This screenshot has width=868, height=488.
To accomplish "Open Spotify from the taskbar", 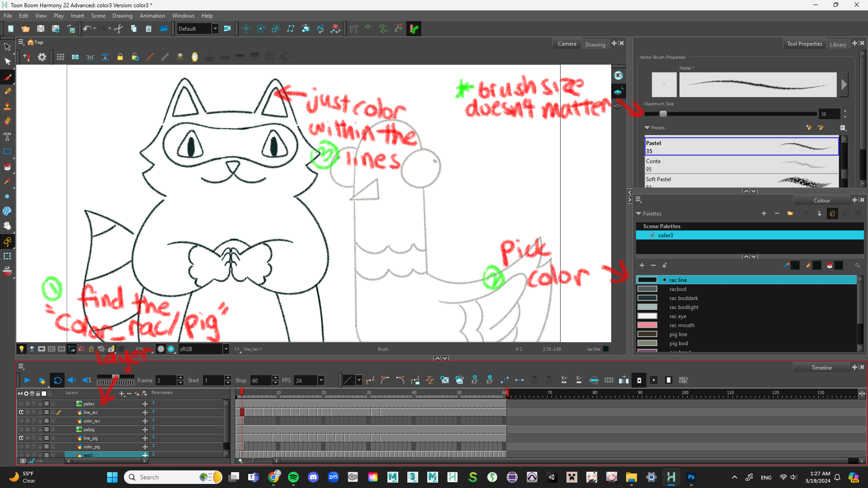I will pyautogui.click(x=293, y=477).
